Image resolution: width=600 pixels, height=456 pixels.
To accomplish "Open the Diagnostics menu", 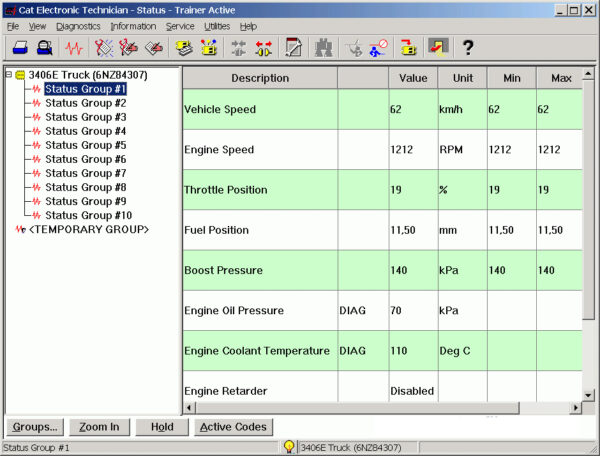I will (78, 26).
